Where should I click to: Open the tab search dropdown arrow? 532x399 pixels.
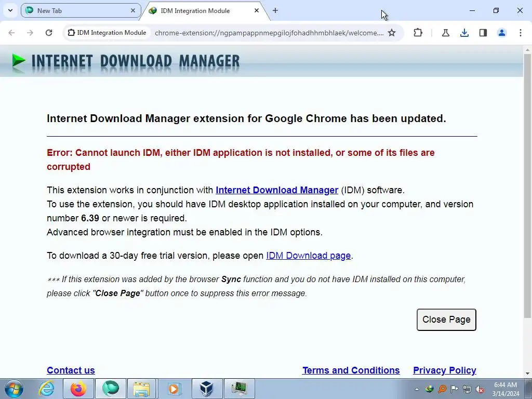(10, 10)
